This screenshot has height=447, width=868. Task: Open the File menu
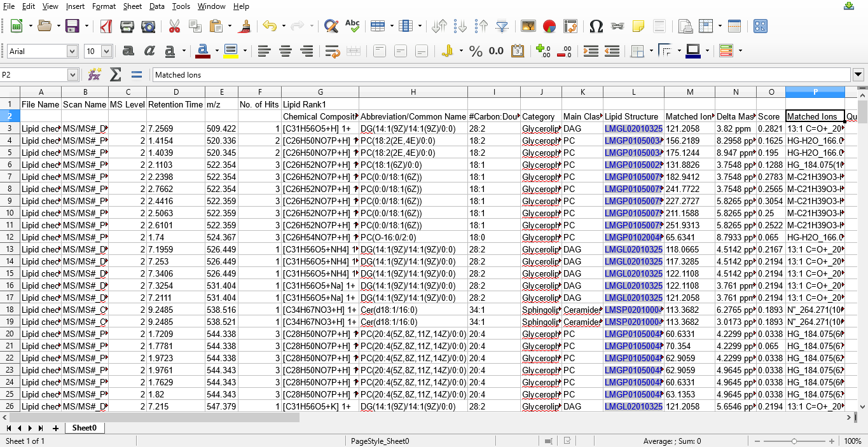[x=9, y=6]
